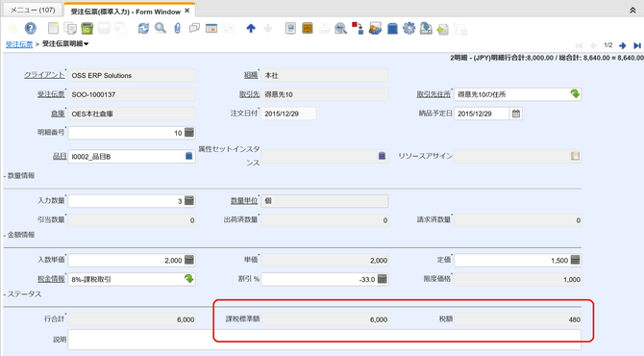Open Product Info blue box icon
Screen dimensions: 644x356
[x=392, y=28]
